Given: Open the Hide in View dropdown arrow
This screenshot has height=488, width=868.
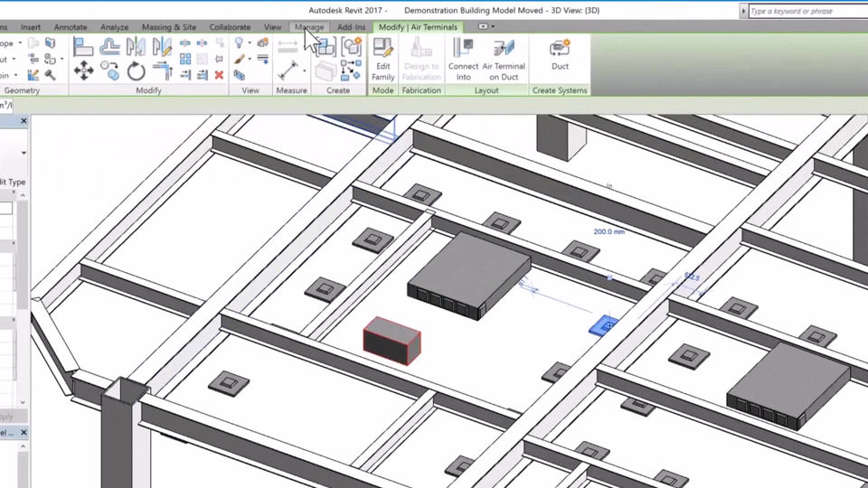Looking at the screenshot, I should coord(249,43).
